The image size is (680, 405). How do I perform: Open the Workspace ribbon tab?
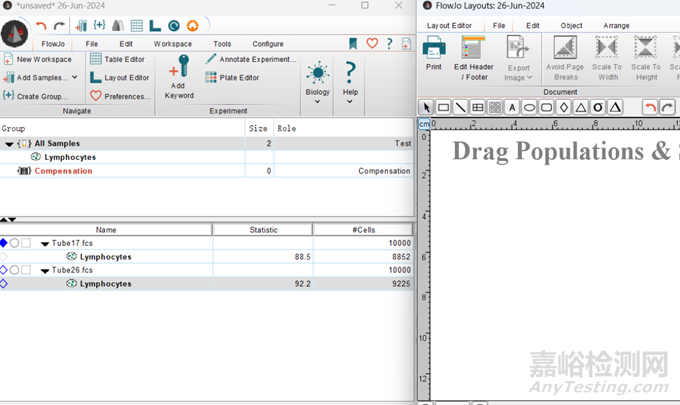click(x=172, y=44)
